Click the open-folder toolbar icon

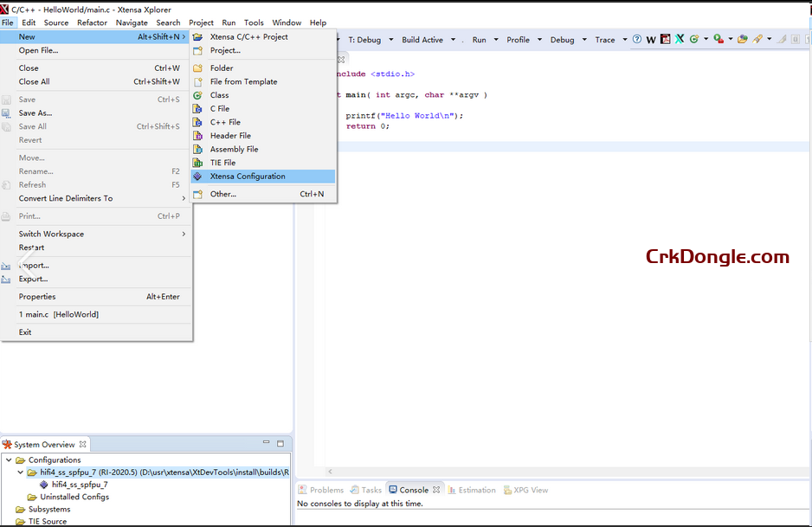click(744, 40)
